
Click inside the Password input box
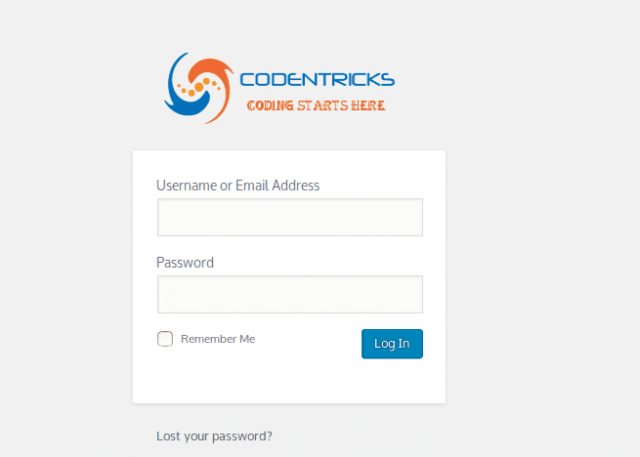coord(289,294)
